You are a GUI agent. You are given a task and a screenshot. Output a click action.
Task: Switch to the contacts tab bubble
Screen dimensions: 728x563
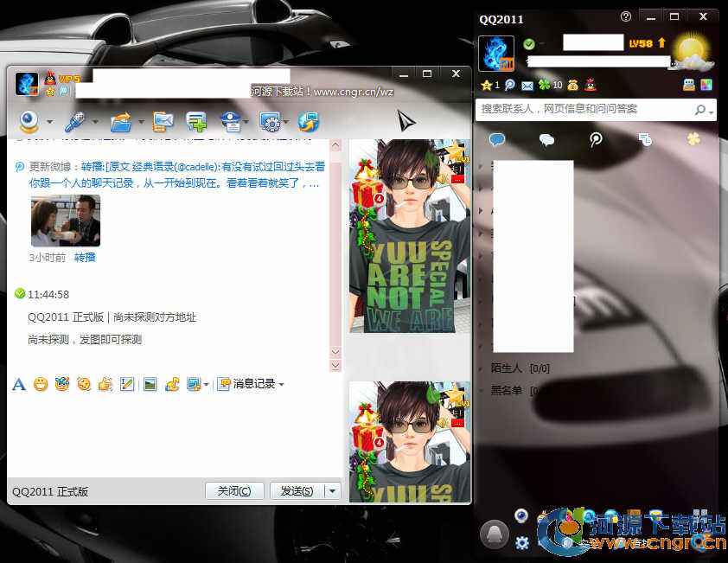(497, 139)
